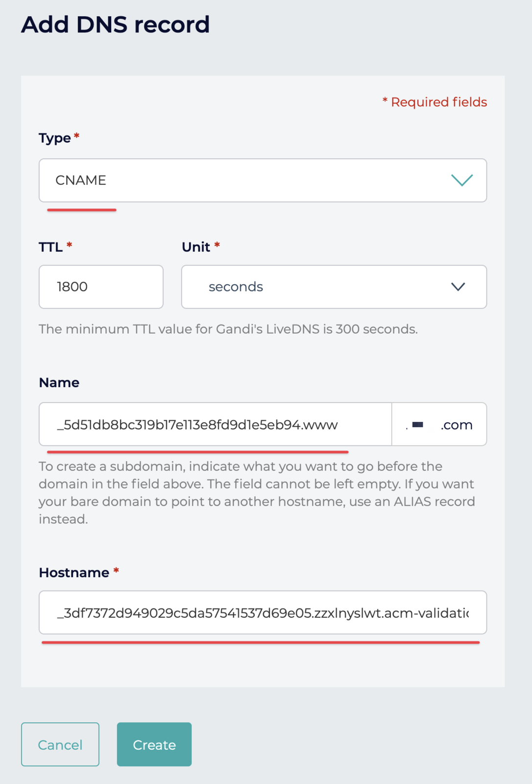Click the redacted domain name block
532x784 pixels.
click(418, 424)
